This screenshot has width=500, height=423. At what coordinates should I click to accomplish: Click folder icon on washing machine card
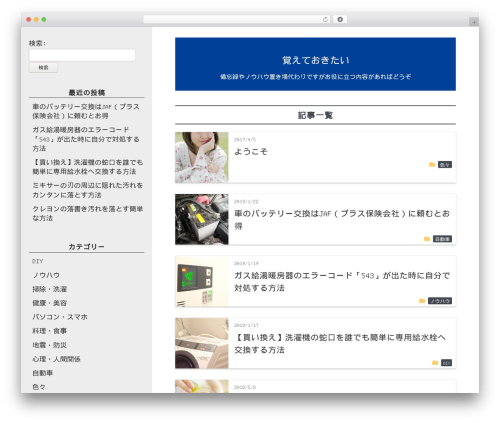(435, 363)
